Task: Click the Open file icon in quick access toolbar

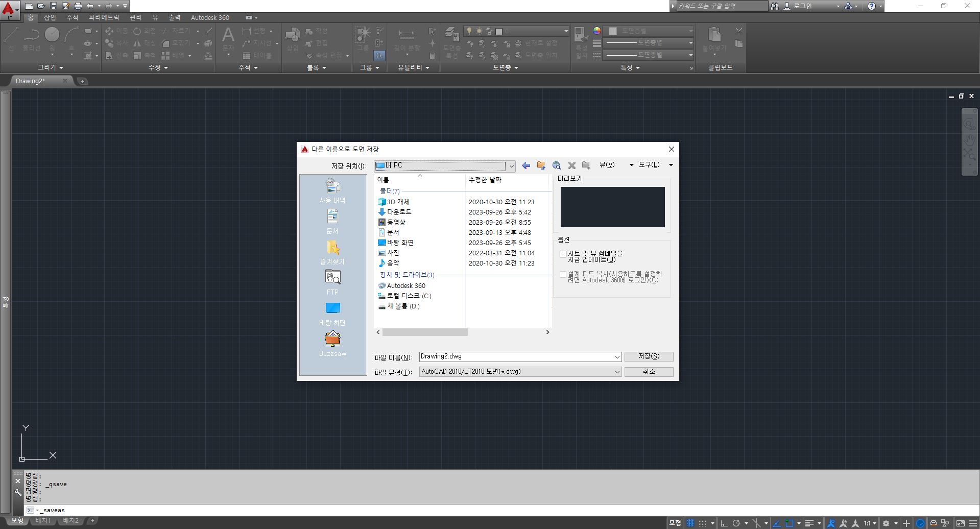Action: click(41, 6)
